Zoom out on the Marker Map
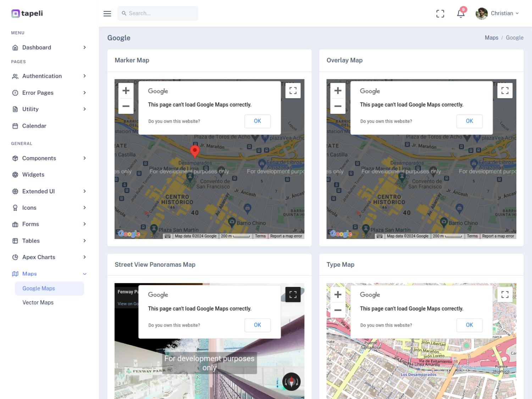This screenshot has height=399, width=532. pyautogui.click(x=126, y=106)
